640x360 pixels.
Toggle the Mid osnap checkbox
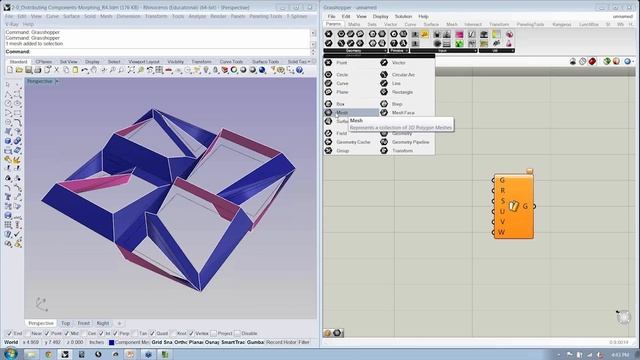coord(67,333)
